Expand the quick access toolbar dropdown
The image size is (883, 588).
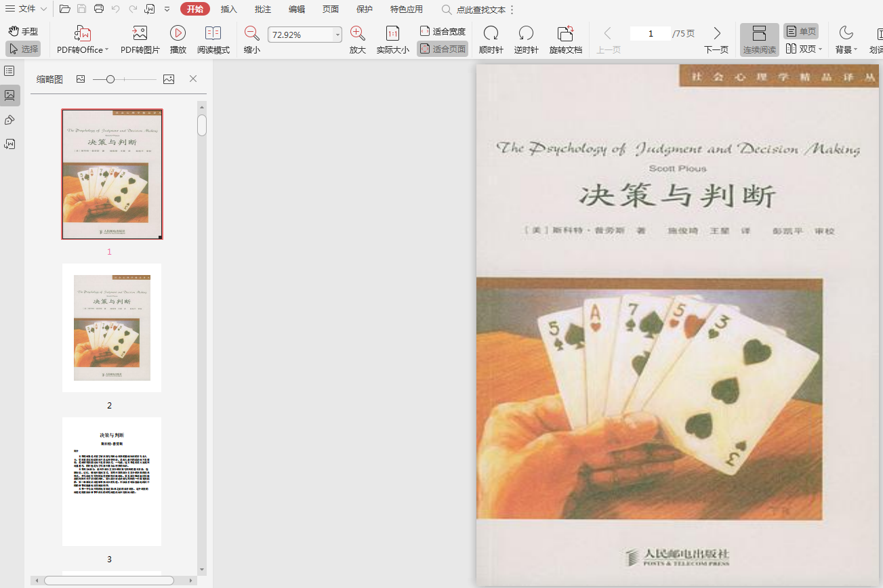pyautogui.click(x=167, y=9)
